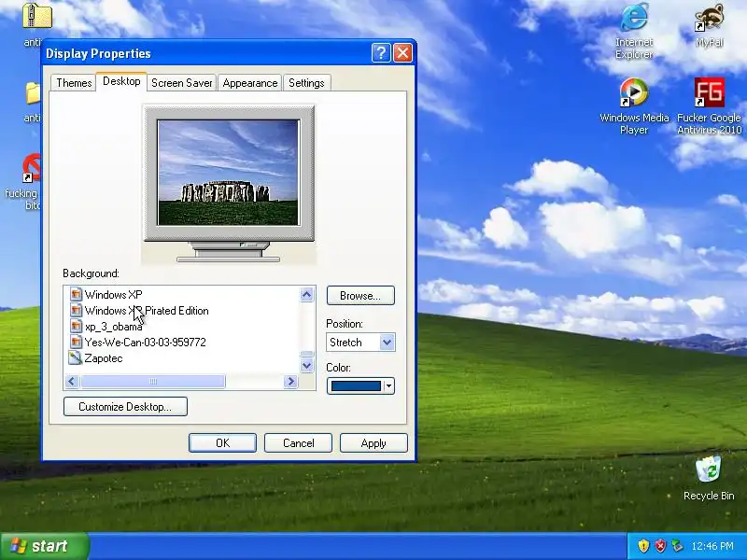Select Windows XP Pirated Edition background
Viewport: 747px width, 560px height.
(147, 311)
